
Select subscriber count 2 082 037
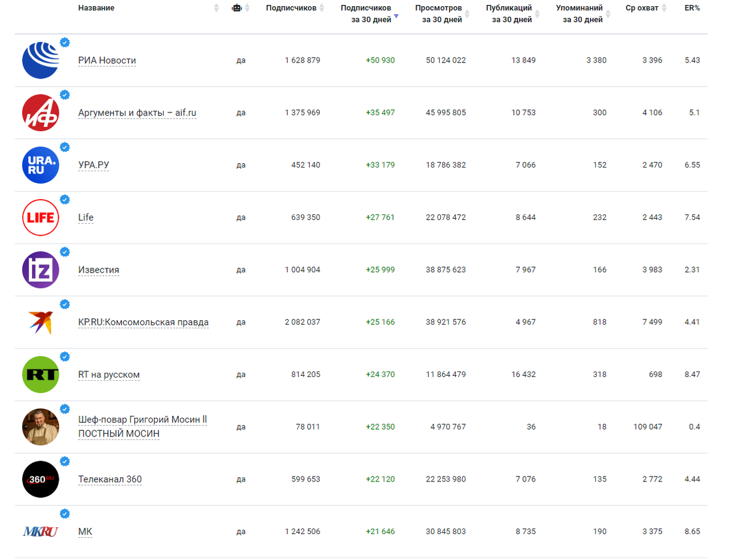[302, 322]
